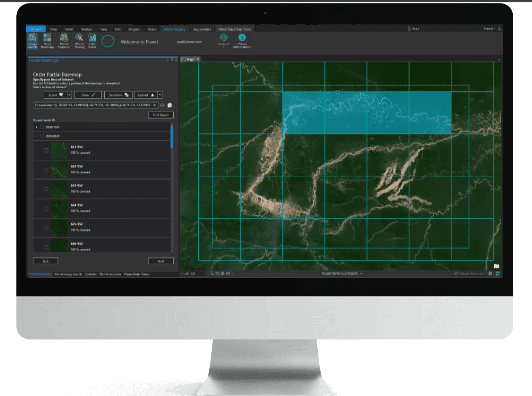Click the Selection AOI button
The height and width of the screenshot is (396, 532).
(118, 95)
